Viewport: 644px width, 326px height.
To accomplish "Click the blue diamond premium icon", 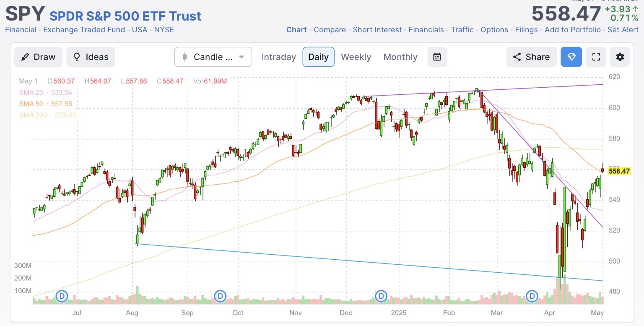I will point(571,57).
